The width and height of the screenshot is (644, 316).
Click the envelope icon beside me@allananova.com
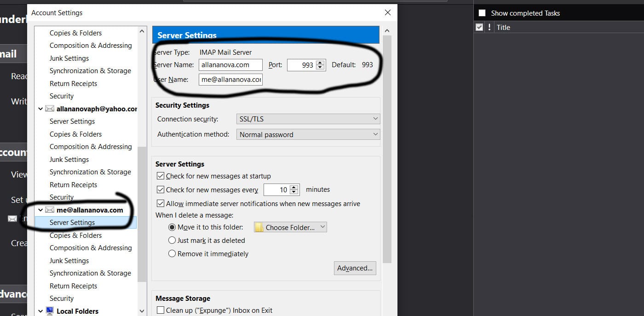click(50, 210)
